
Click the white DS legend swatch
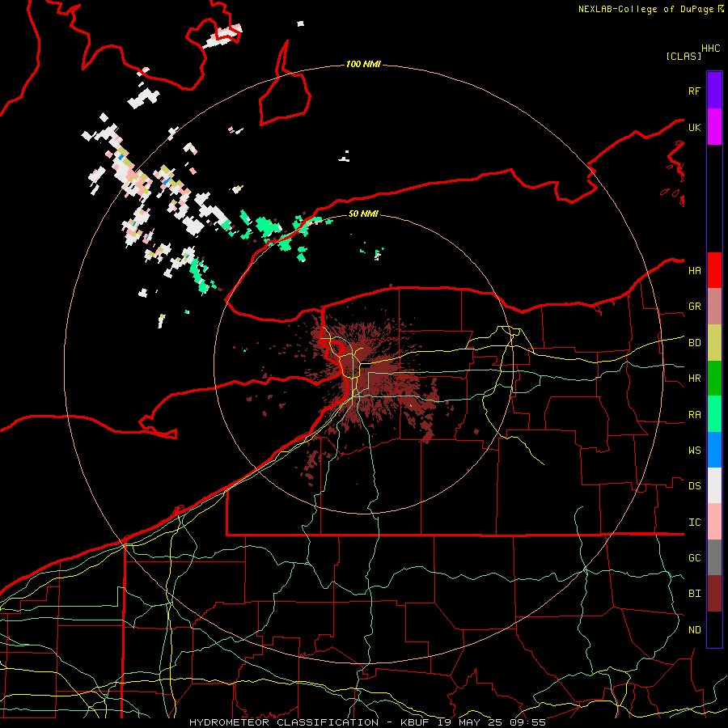coord(714,485)
